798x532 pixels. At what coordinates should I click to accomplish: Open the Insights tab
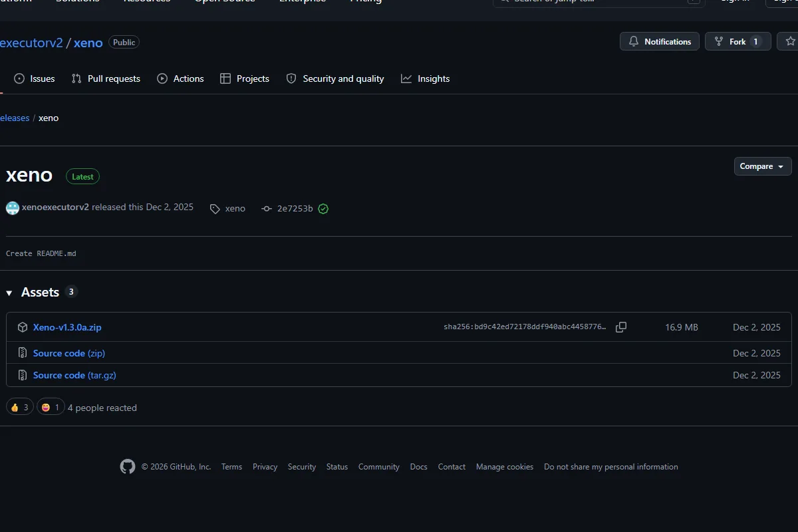(426, 78)
